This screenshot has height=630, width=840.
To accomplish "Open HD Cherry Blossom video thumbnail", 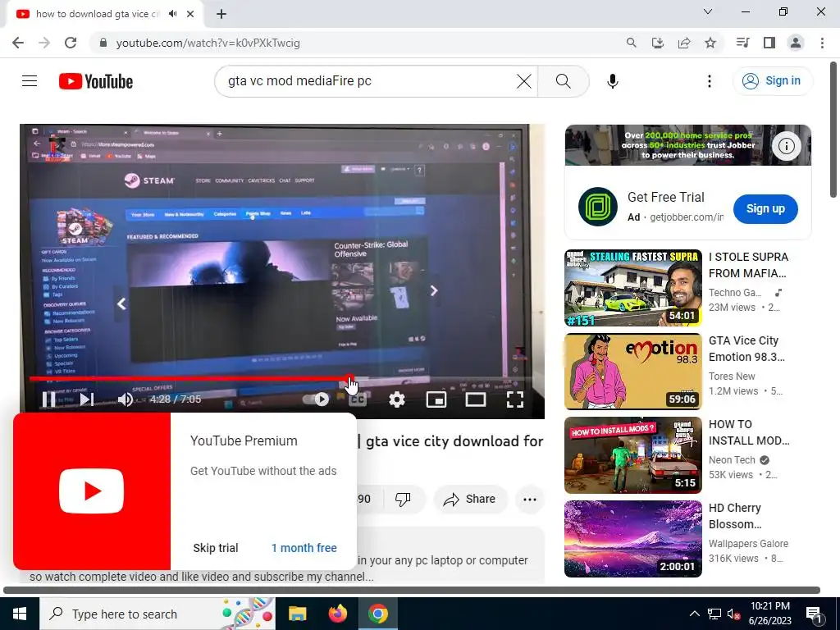I will 633,539.
